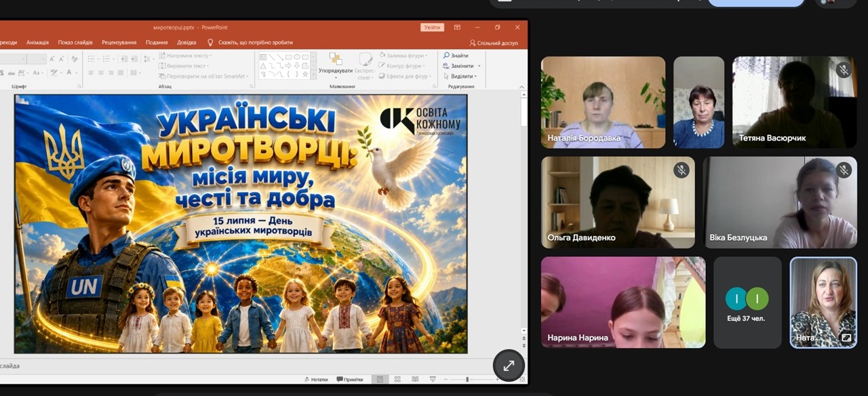Switch to Slide Sorter view
This screenshot has width=868, height=396.
(397, 379)
